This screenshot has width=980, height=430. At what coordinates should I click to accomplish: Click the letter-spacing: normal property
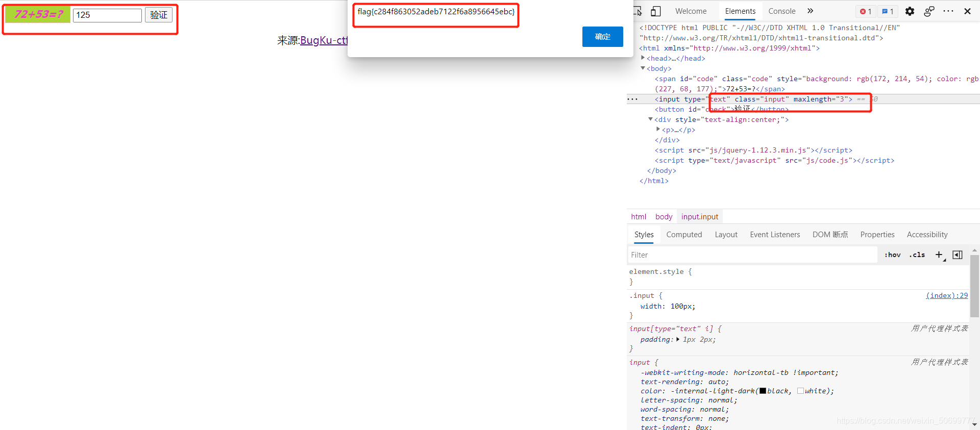[689, 400]
